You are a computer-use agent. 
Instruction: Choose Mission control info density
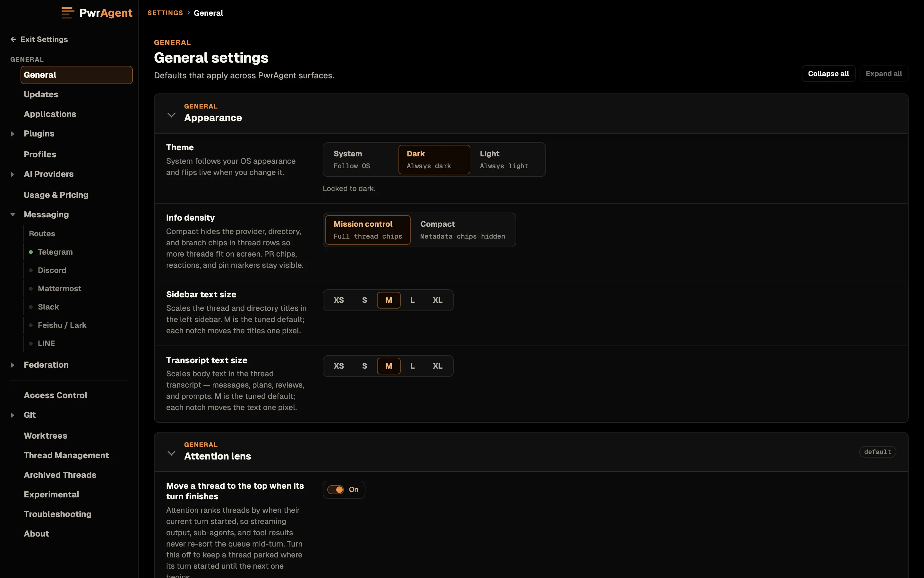point(368,230)
